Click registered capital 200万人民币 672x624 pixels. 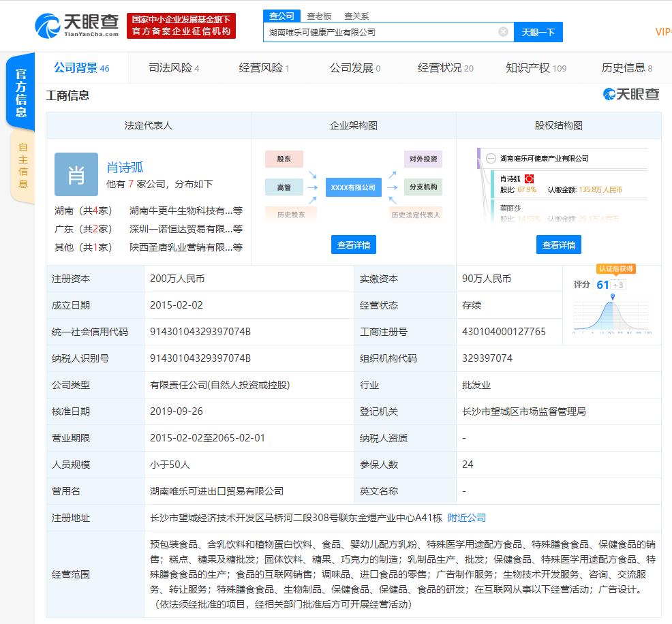point(177,279)
